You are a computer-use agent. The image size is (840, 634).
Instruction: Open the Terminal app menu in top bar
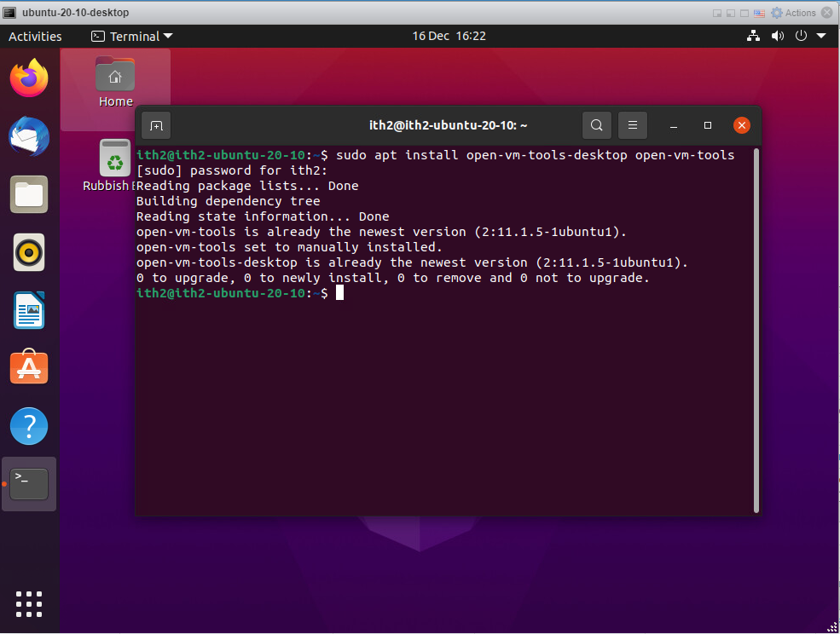(132, 36)
